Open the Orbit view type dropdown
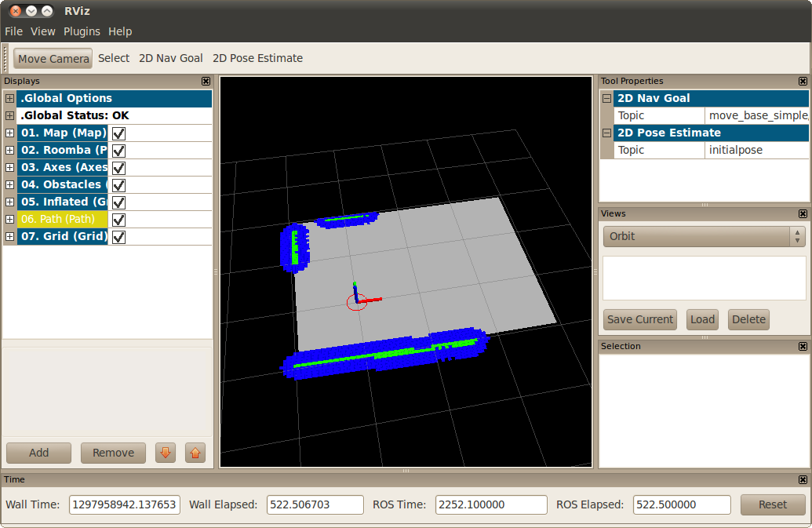This screenshot has height=528, width=812. 704,236
